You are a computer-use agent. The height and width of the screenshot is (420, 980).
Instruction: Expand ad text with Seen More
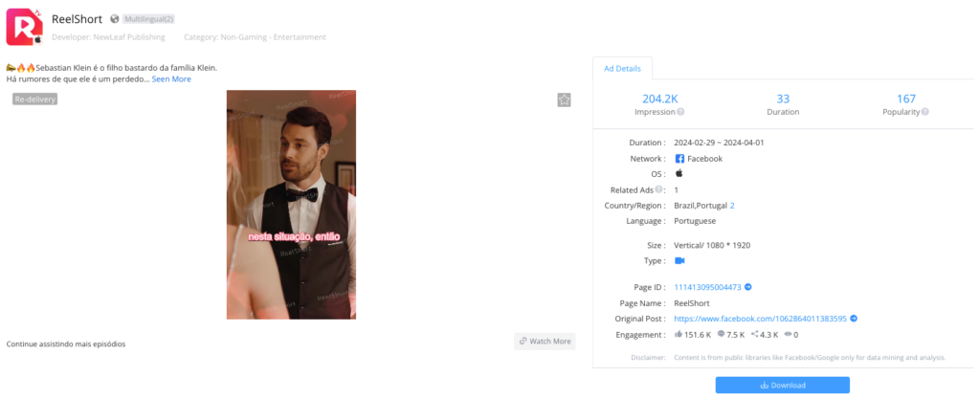click(171, 79)
